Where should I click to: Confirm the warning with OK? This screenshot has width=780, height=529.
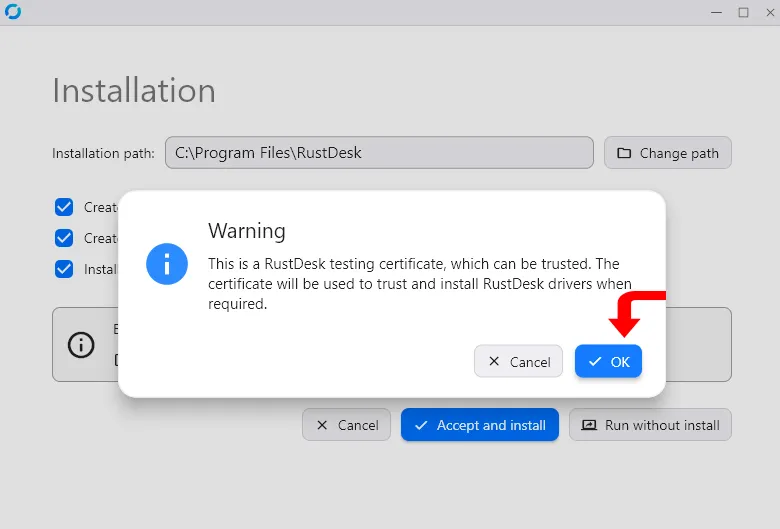[x=608, y=361]
